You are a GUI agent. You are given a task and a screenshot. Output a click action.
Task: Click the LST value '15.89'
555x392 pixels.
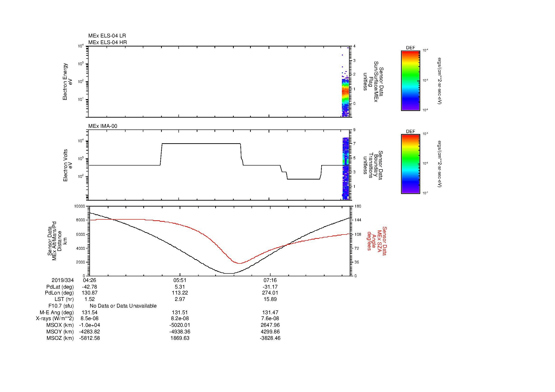coord(270,299)
